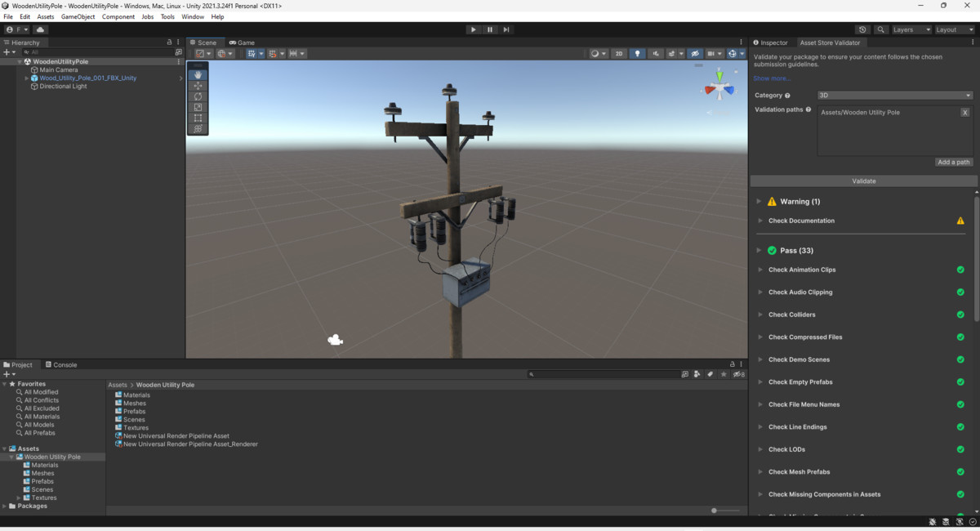Image resolution: width=980 pixels, height=531 pixels.
Task: Select the Rotate tool in Scene overlay
Action: pyautogui.click(x=198, y=96)
